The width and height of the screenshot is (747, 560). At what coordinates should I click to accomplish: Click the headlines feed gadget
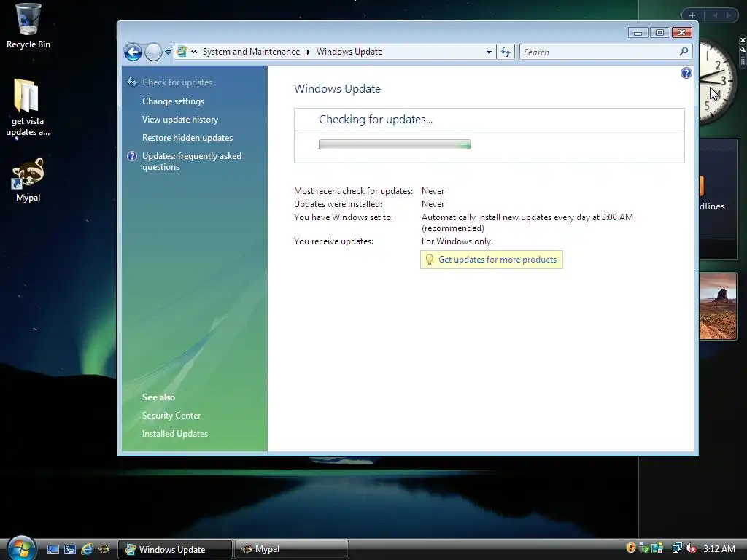[x=718, y=199]
